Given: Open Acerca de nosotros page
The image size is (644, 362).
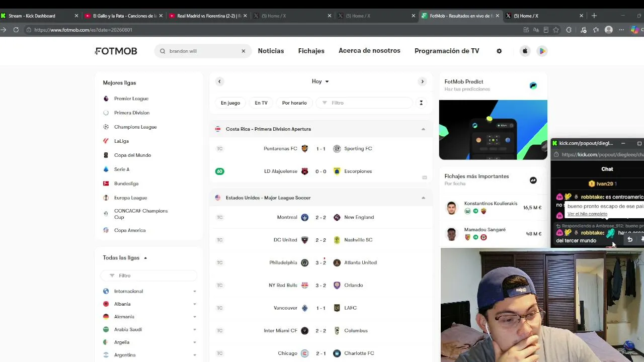Looking at the screenshot, I should pyautogui.click(x=369, y=51).
